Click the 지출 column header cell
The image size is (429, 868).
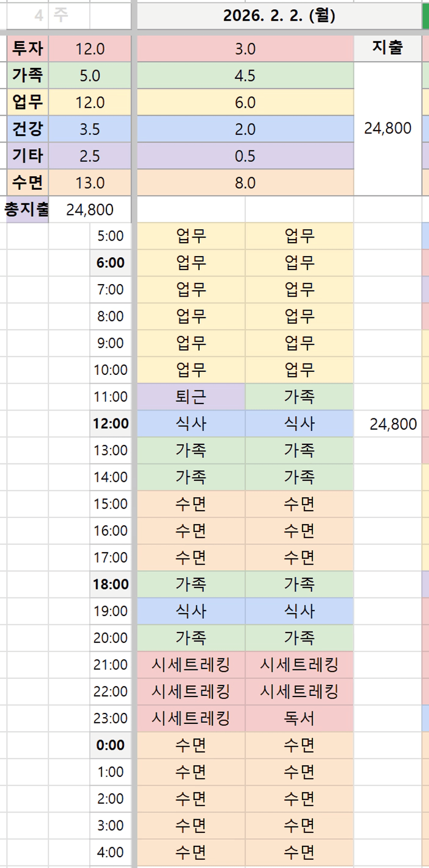click(388, 48)
